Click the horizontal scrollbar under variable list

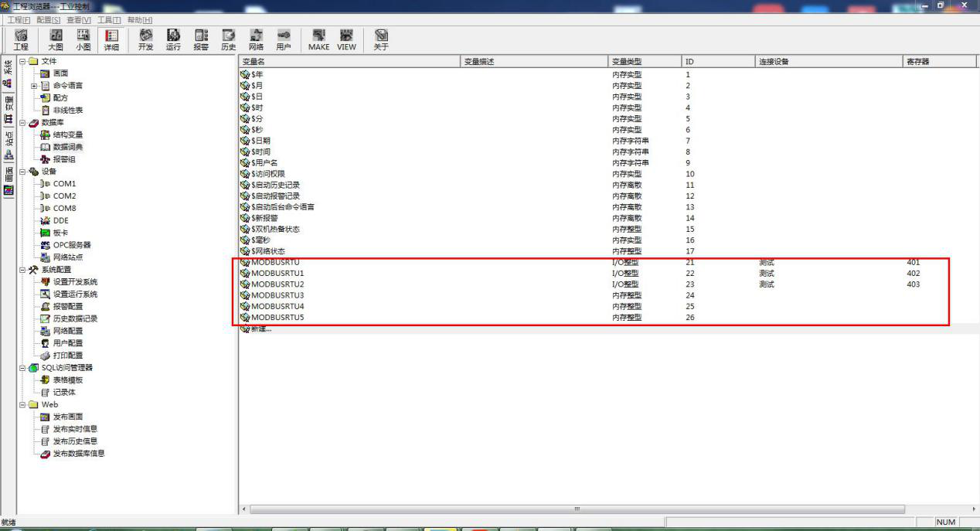click(x=576, y=509)
